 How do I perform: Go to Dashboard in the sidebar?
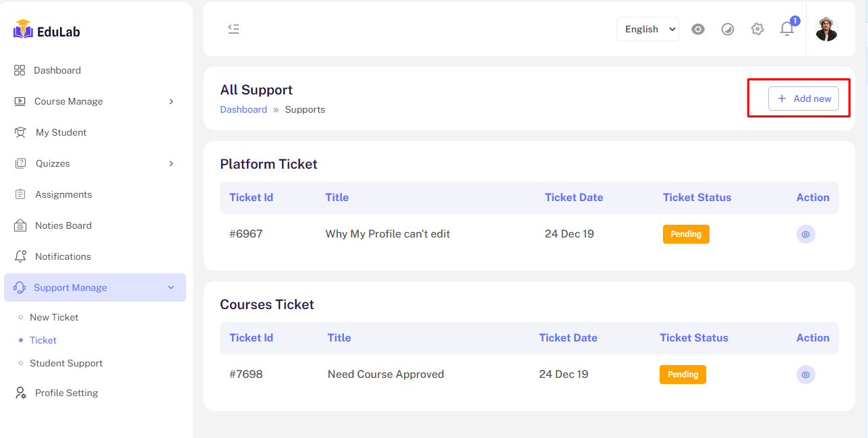57,70
